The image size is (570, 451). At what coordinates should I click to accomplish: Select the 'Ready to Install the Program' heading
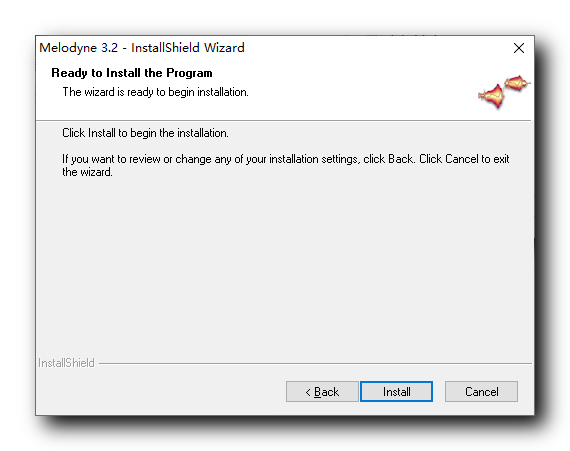132,73
